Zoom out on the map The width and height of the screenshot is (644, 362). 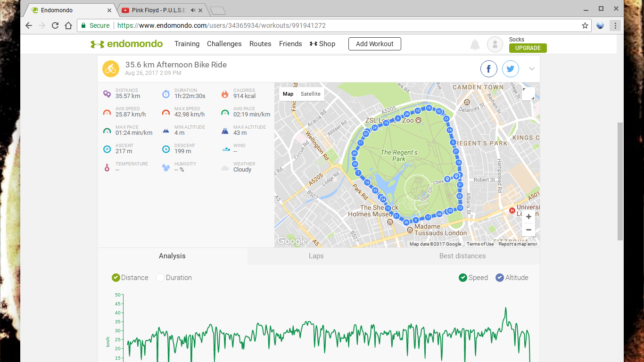coord(528,230)
